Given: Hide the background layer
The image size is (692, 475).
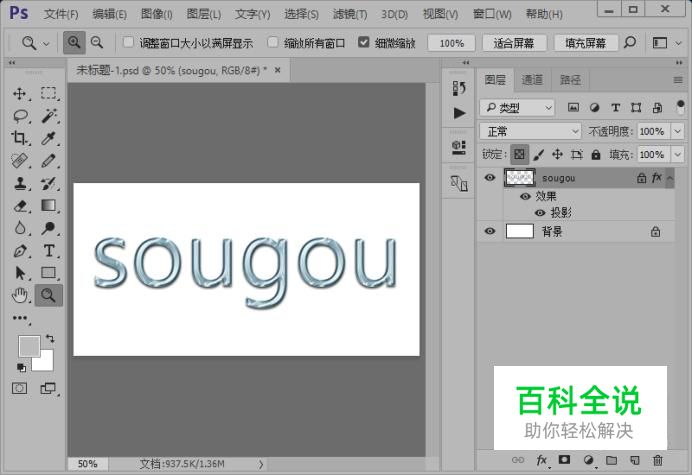Looking at the screenshot, I should tap(489, 231).
